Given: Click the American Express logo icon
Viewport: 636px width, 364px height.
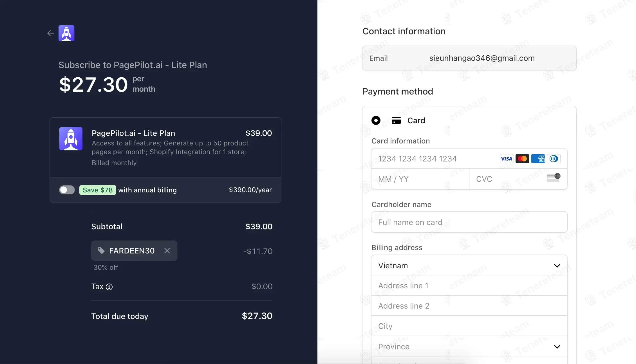Looking at the screenshot, I should click(538, 159).
